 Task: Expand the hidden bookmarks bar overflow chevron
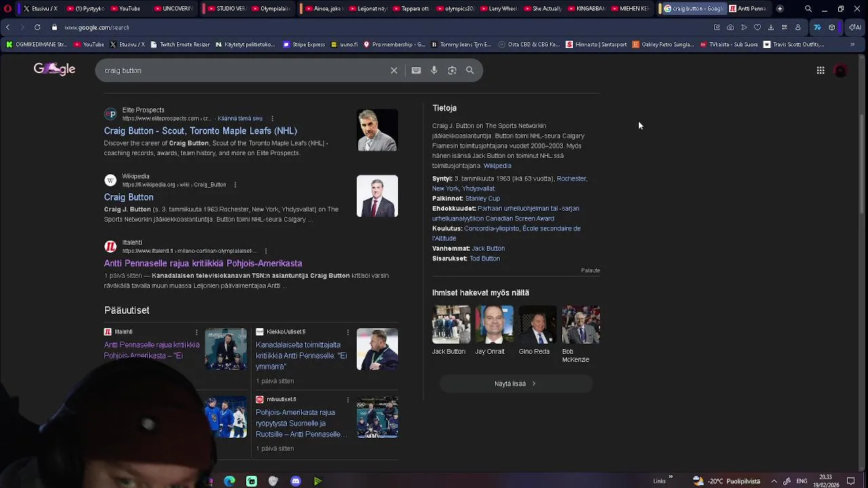[x=852, y=45]
